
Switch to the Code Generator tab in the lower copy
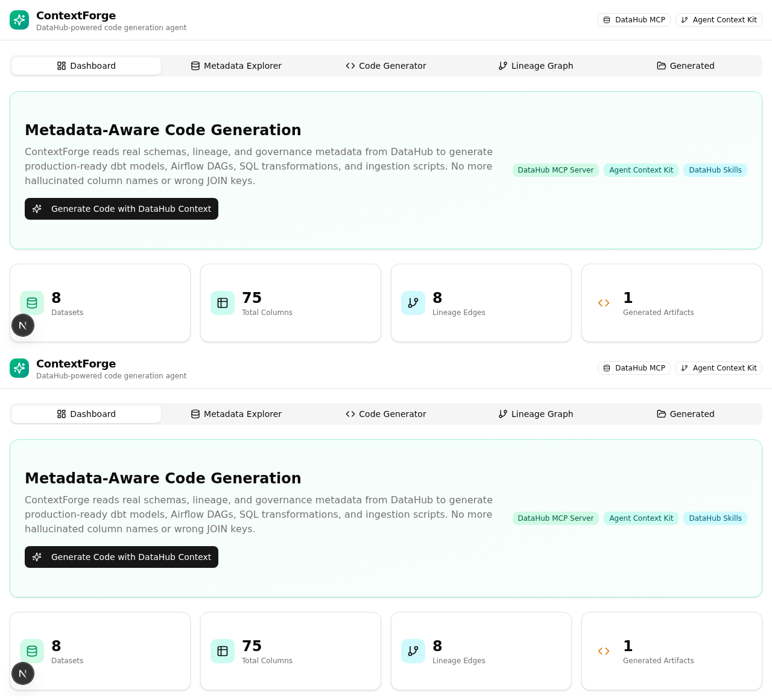pos(386,414)
